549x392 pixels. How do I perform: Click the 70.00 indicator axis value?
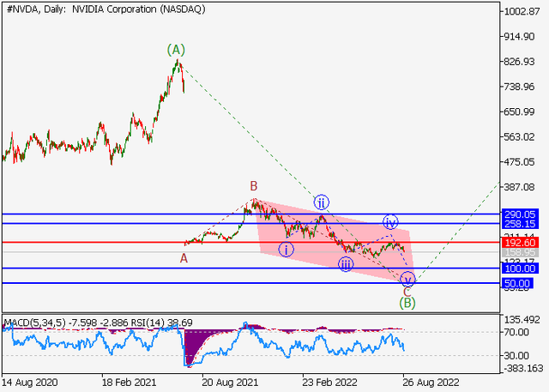pyautogui.click(x=516, y=332)
